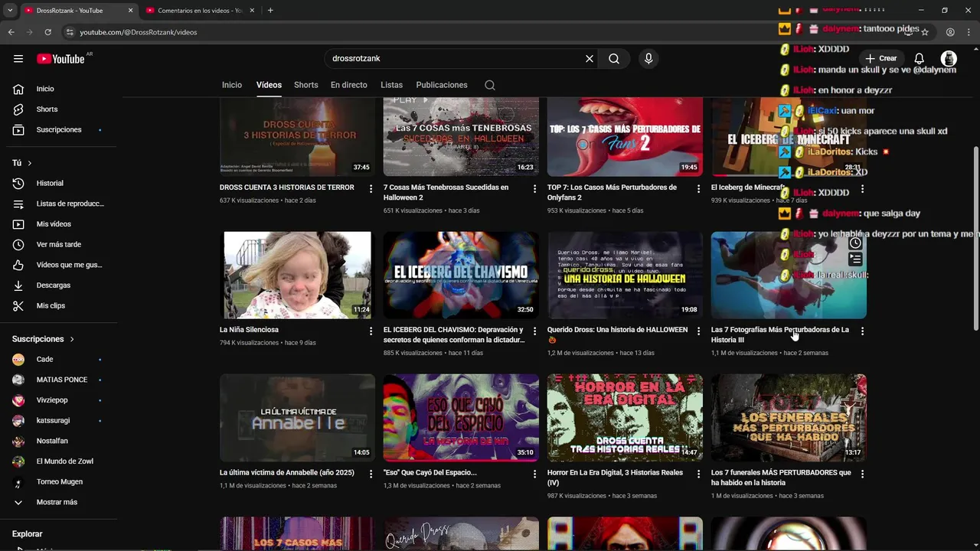980x551 pixels.
Task: Open Eso Que Cayó Del Espacio thumbnail
Action: pyautogui.click(x=461, y=418)
